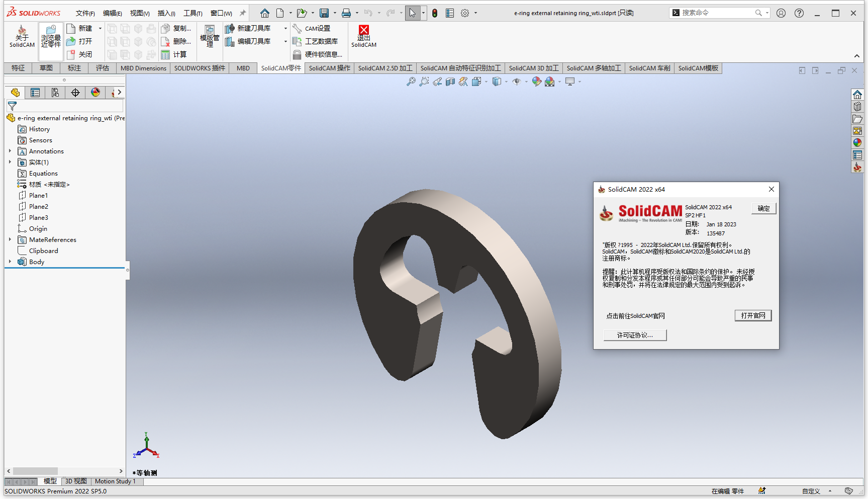Viewport: 868px width, 499px height.
Task: Click the filter funnel icon in tree
Action: pos(12,106)
